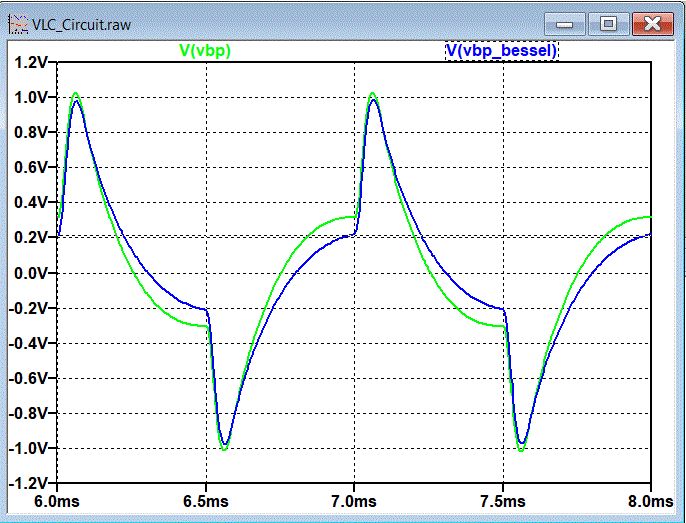Click the 6.0ms time axis label
This screenshot has height=523, width=686.
(57, 501)
